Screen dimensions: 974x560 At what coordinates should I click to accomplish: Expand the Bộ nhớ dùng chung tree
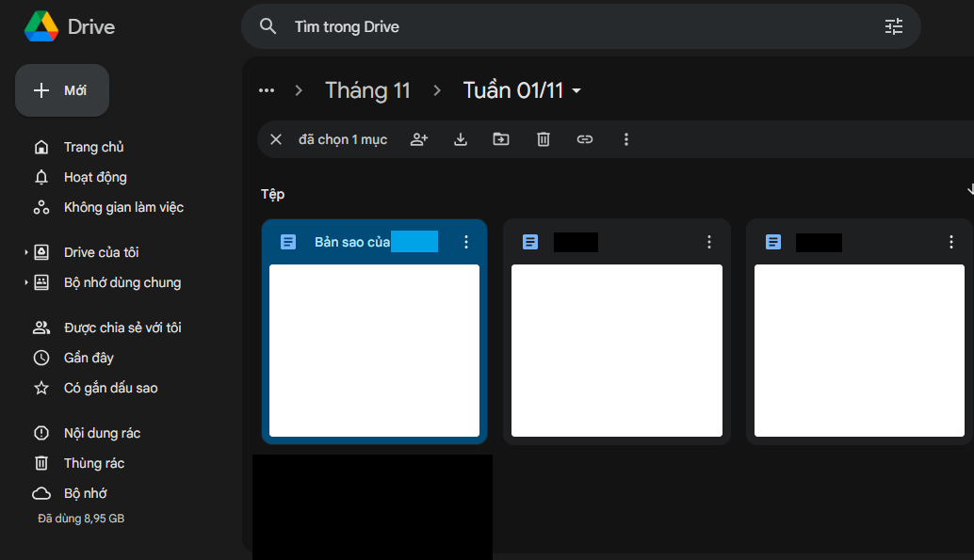tap(26, 282)
